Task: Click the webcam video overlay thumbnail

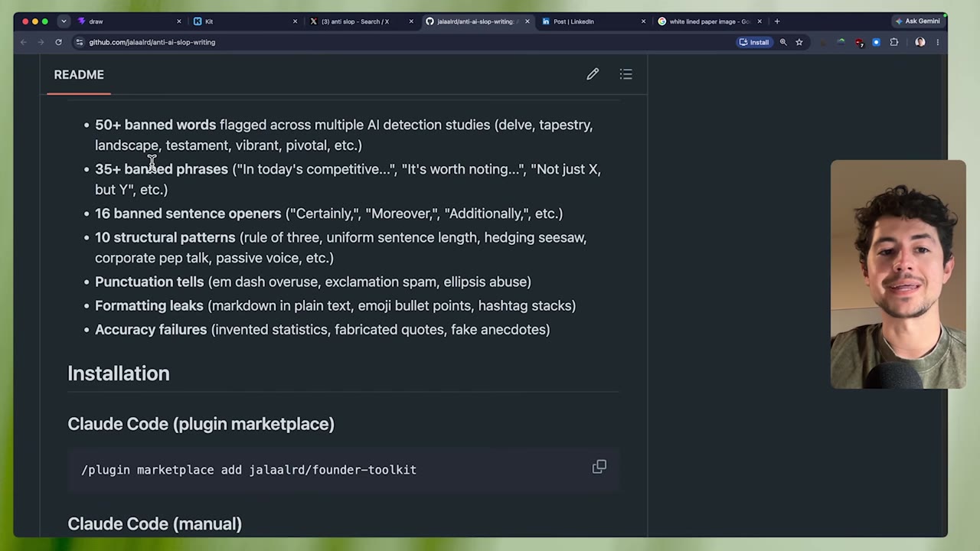Action: point(898,274)
